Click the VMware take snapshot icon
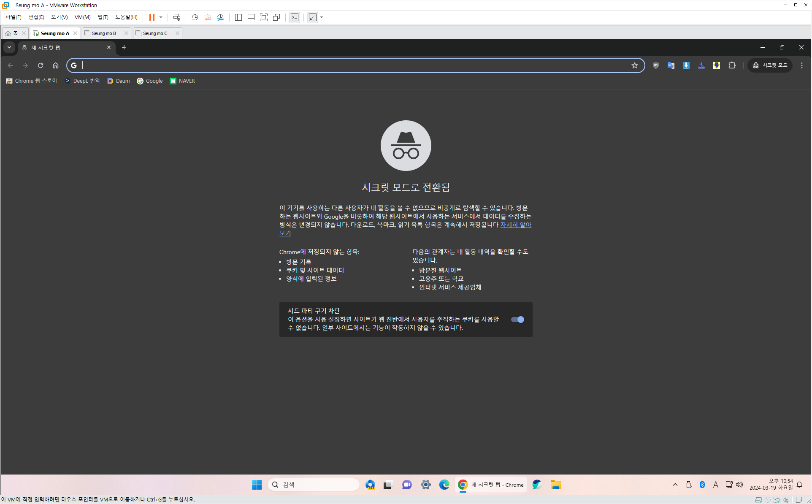This screenshot has width=812, height=504. click(x=195, y=17)
